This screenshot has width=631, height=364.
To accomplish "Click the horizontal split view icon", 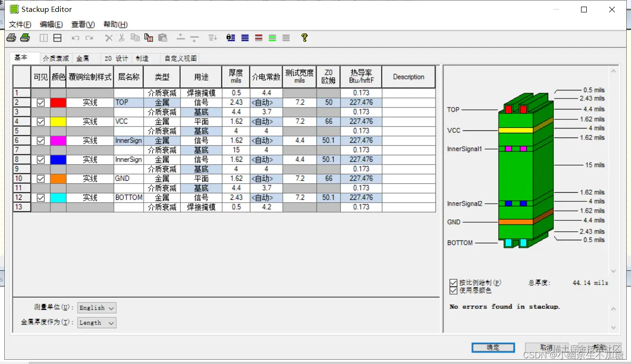I will (x=58, y=38).
